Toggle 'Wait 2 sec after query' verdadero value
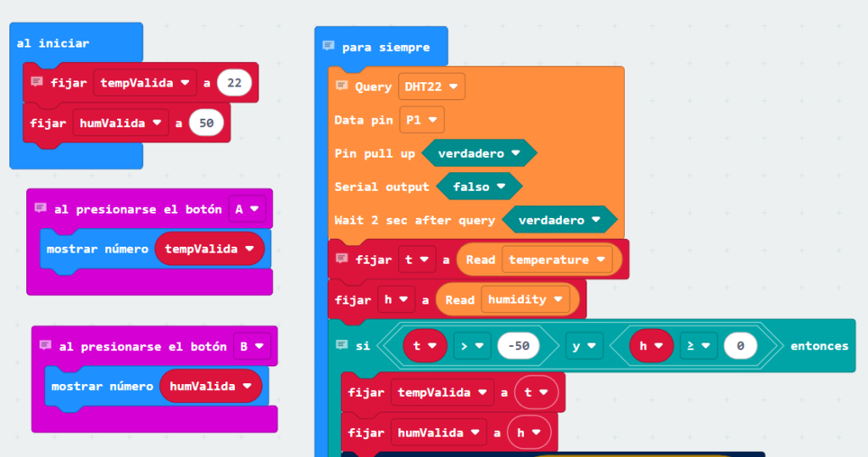 point(559,220)
